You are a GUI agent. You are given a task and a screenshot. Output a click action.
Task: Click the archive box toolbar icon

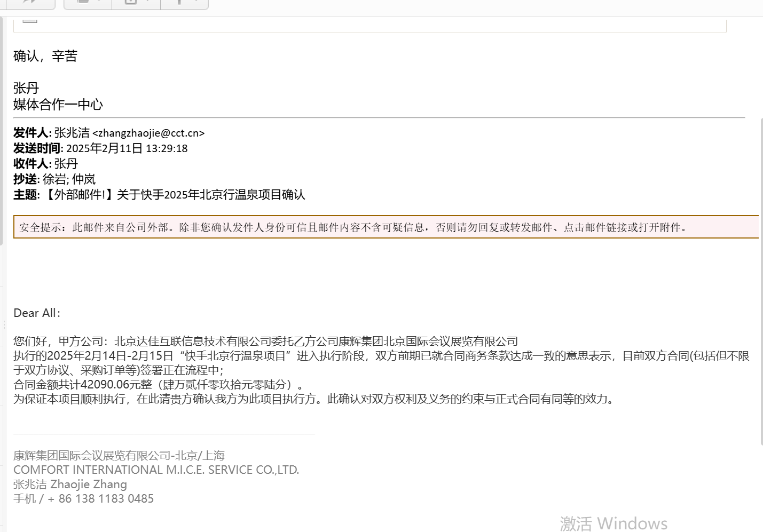(131, 2)
